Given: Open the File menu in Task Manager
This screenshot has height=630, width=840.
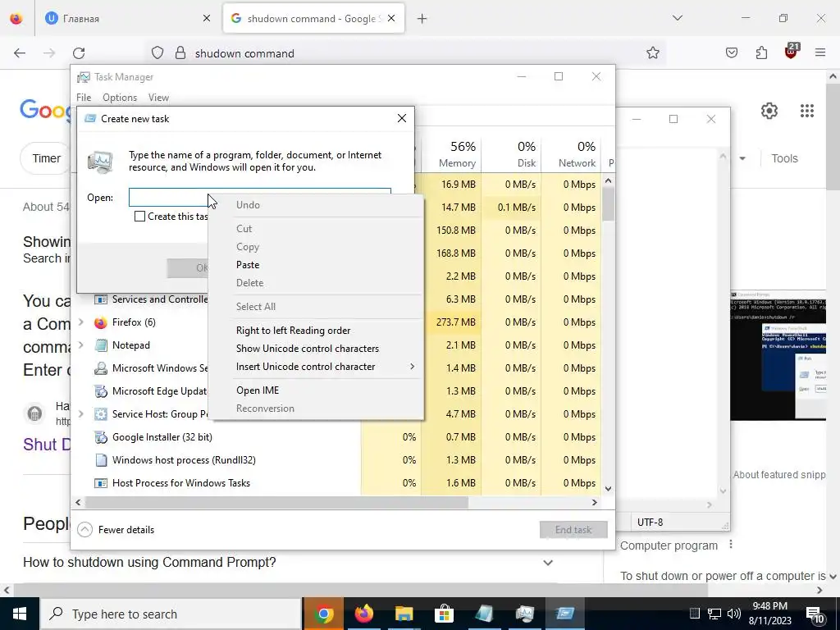Looking at the screenshot, I should coord(84,98).
